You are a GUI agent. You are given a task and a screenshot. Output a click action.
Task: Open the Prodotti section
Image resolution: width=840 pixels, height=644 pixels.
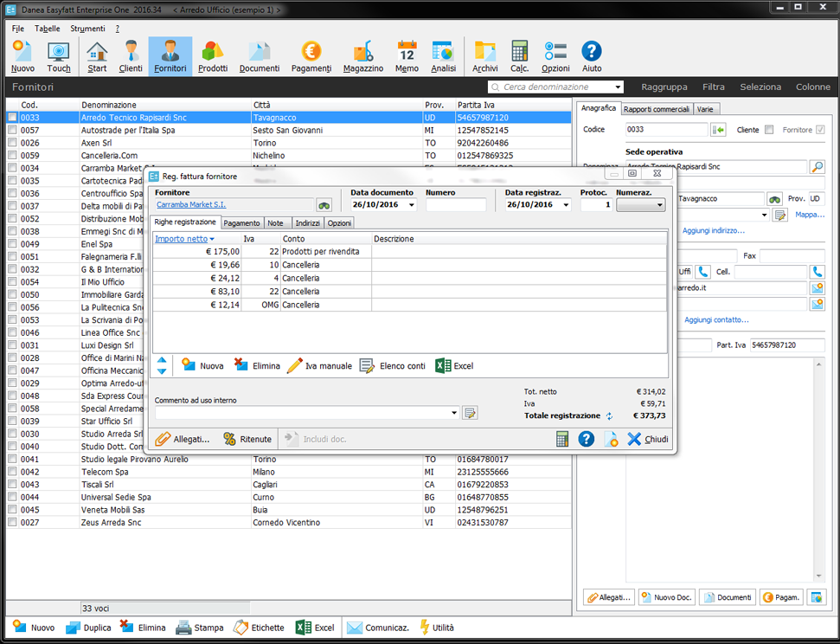tap(213, 56)
